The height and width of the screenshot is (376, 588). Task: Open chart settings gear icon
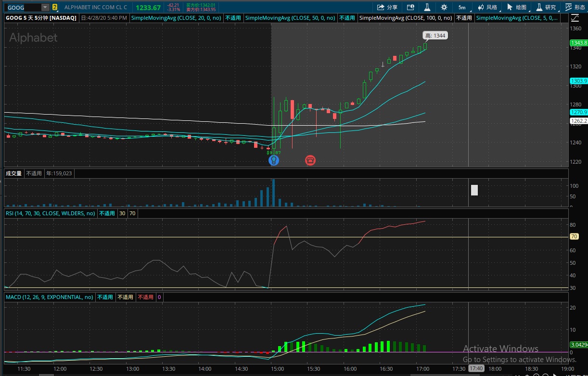point(444,7)
